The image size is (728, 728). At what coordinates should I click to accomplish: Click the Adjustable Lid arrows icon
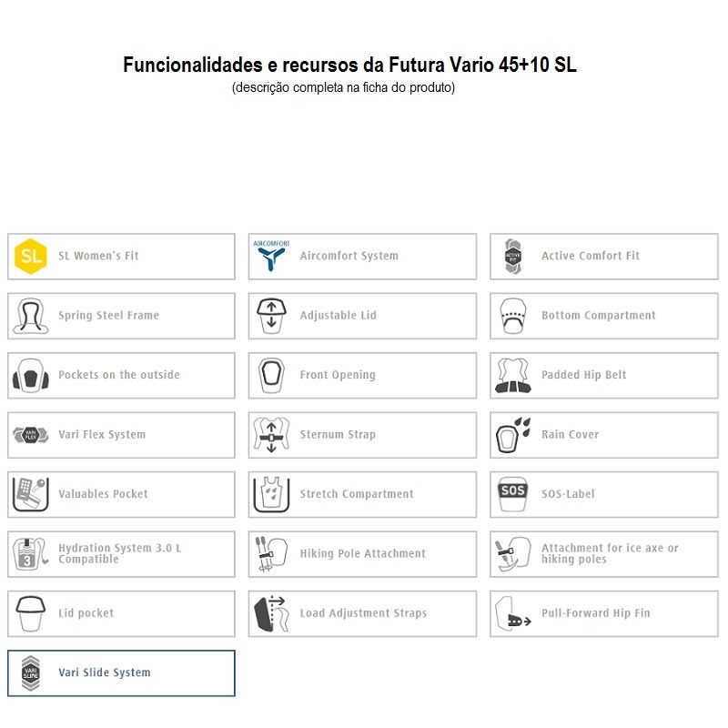[x=271, y=316]
